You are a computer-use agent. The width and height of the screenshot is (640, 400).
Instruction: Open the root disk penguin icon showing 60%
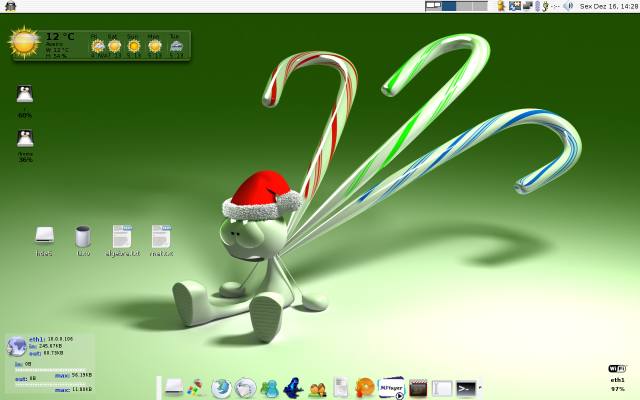coord(25,94)
